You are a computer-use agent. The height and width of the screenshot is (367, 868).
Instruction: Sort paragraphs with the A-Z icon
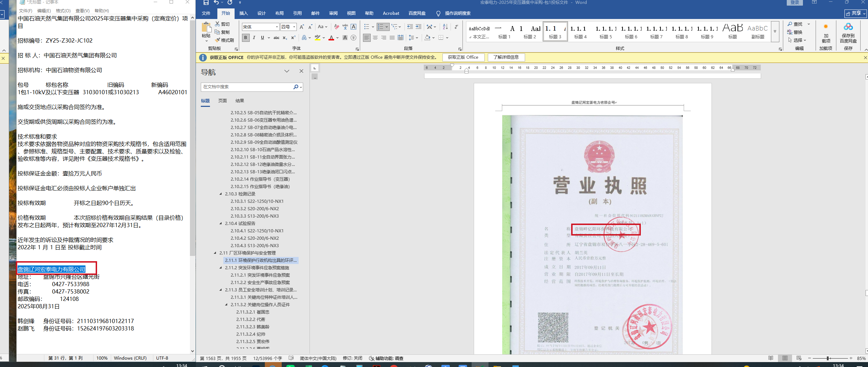[445, 27]
